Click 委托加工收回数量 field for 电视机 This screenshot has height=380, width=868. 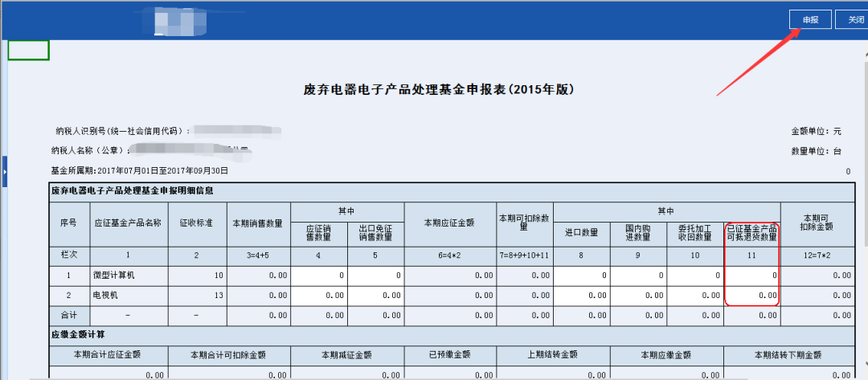pos(694,296)
